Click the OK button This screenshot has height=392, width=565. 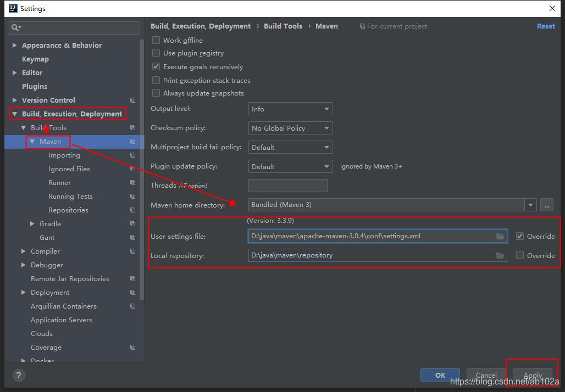click(x=440, y=375)
